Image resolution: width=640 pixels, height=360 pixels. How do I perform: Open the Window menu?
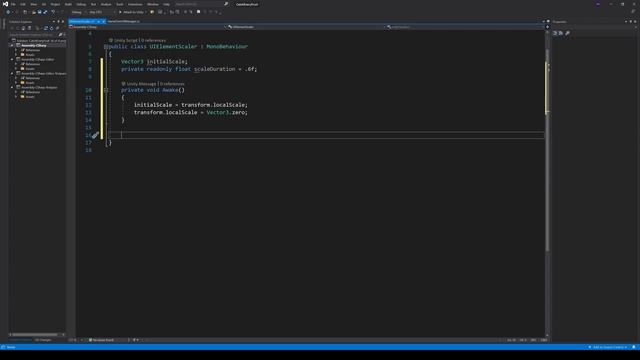[x=153, y=4]
